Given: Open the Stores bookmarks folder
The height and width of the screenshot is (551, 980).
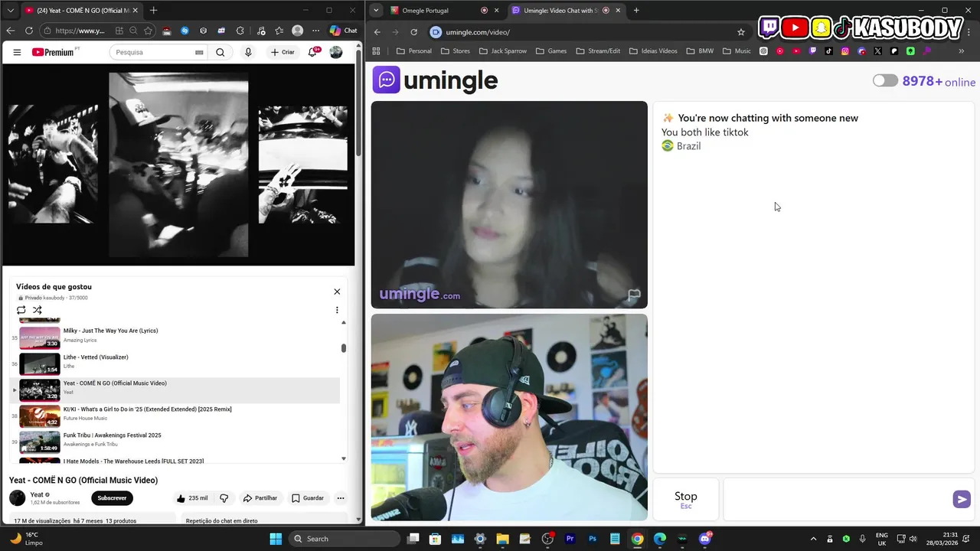Looking at the screenshot, I should (456, 51).
